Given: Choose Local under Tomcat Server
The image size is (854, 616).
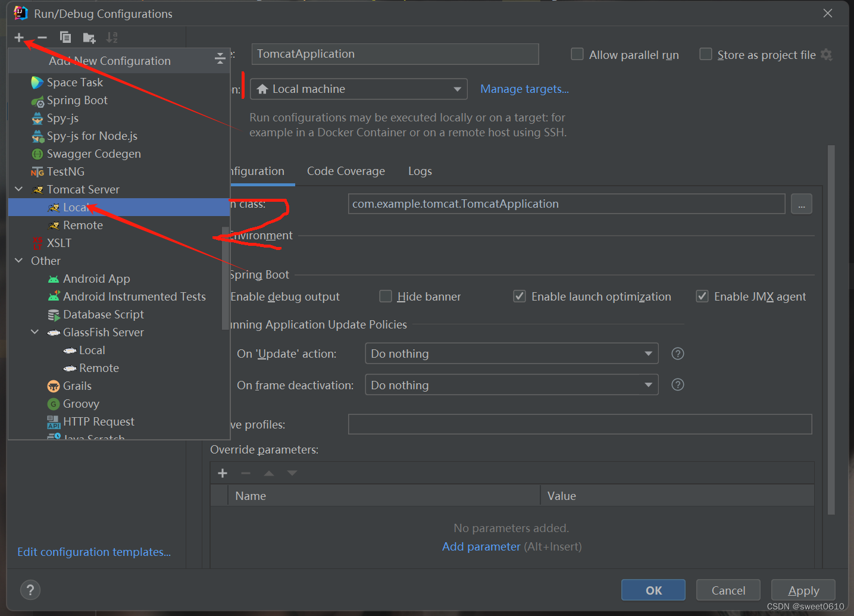Looking at the screenshot, I should 119,207.
